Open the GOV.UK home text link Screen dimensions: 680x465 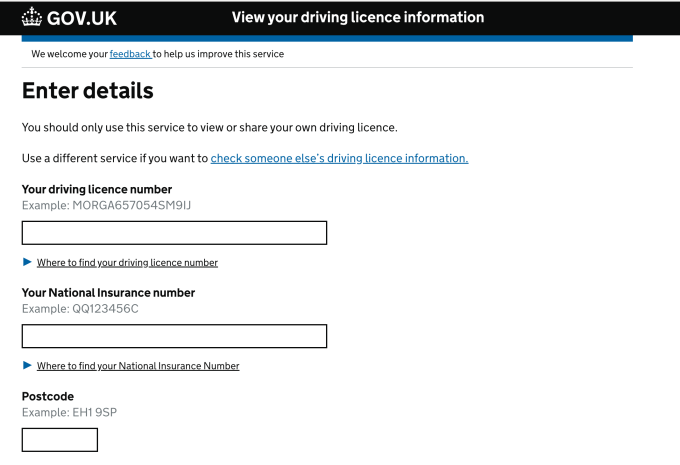coord(82,18)
